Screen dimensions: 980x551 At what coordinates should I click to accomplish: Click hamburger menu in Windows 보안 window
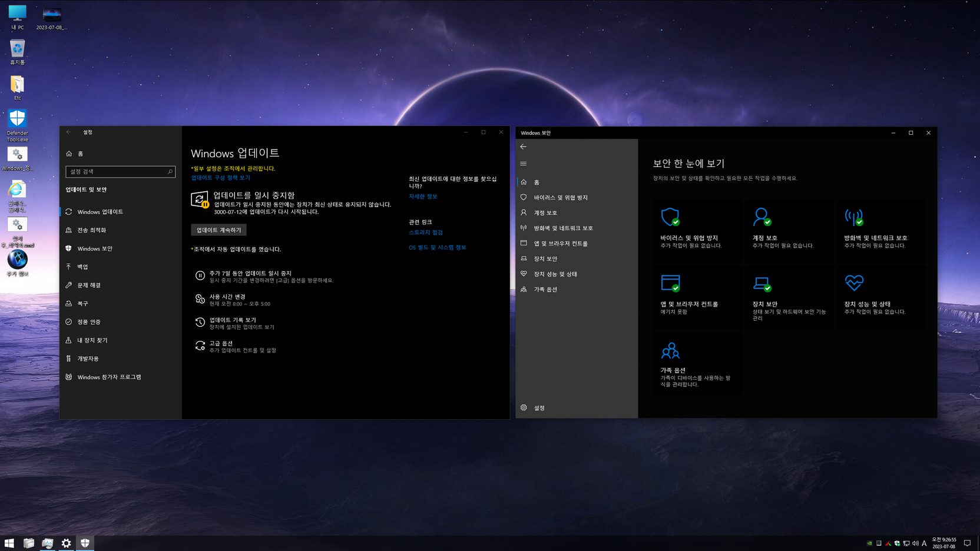pos(523,164)
